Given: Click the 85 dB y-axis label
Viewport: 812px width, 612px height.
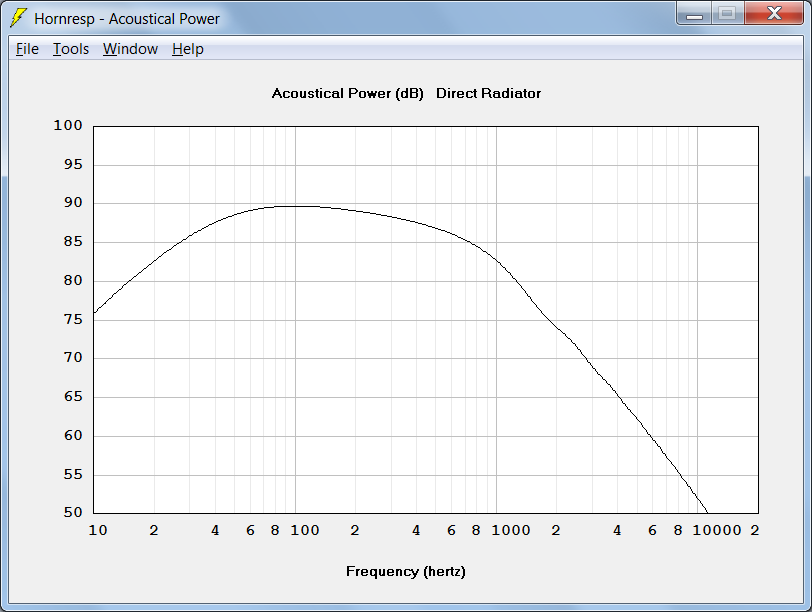Looking at the screenshot, I should [73, 242].
